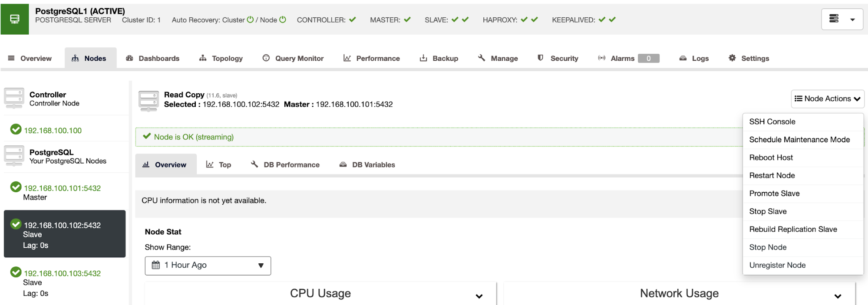Screen dimensions: 868x305
Task: Select slave node 192.168.100.103:5432
Action: point(62,273)
